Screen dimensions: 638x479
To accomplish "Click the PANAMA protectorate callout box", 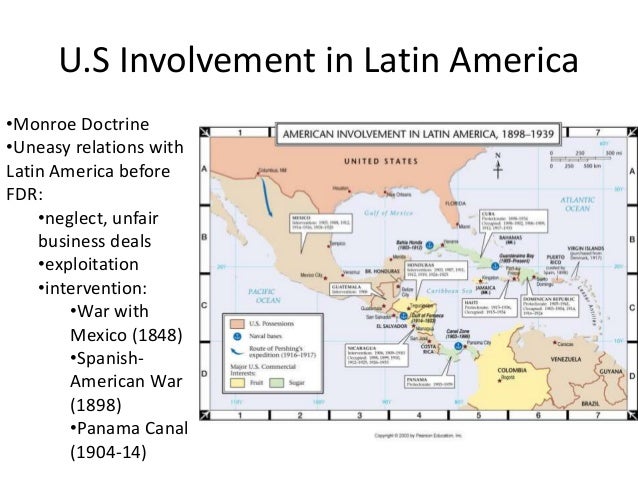I will point(429,381).
